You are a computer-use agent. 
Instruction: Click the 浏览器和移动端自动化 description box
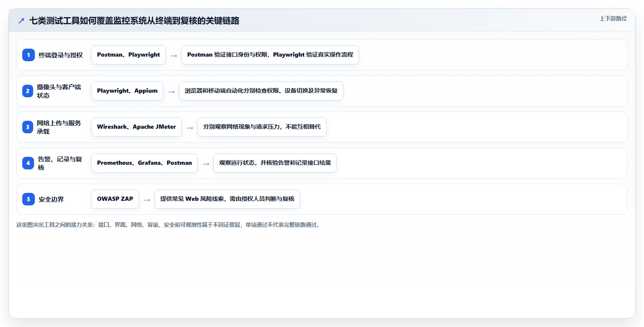coord(261,91)
